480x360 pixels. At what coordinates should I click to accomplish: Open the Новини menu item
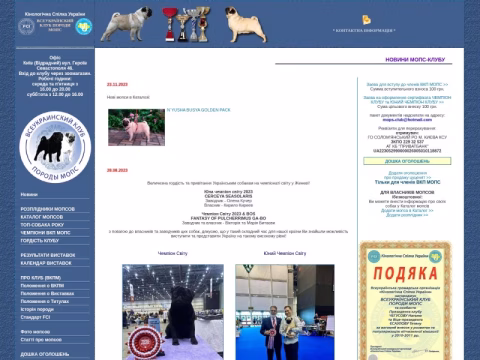[29, 194]
